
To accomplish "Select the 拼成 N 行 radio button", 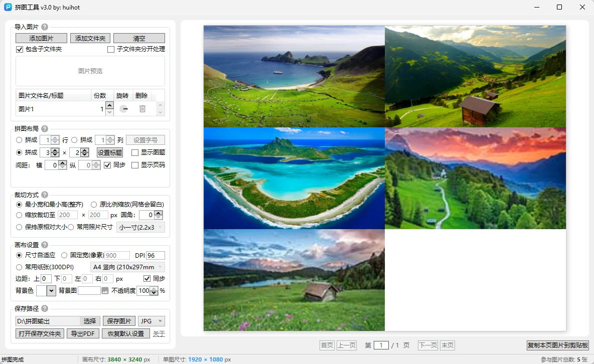I will 19,140.
